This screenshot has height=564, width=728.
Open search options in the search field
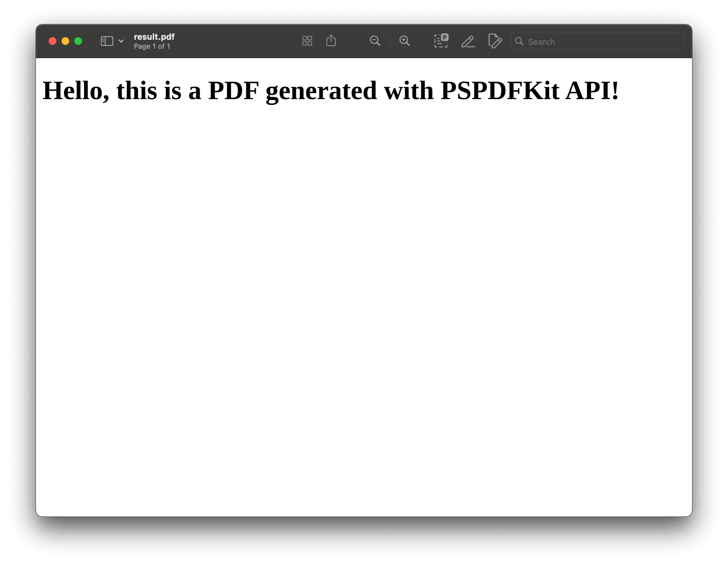click(x=519, y=41)
